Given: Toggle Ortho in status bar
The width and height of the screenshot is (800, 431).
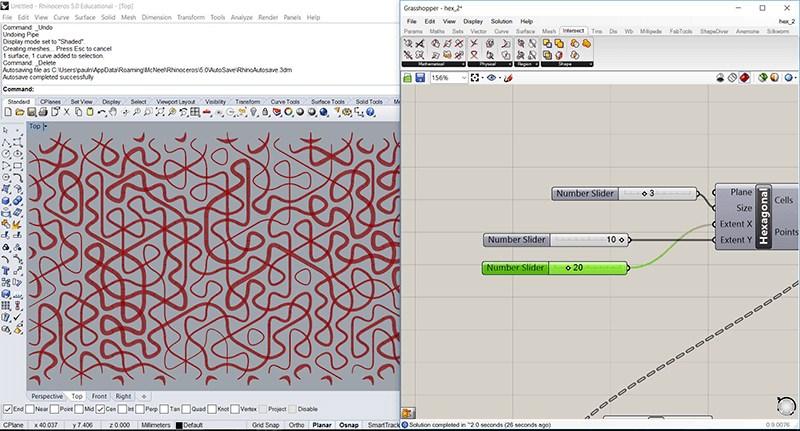Looking at the screenshot, I should click(x=296, y=425).
